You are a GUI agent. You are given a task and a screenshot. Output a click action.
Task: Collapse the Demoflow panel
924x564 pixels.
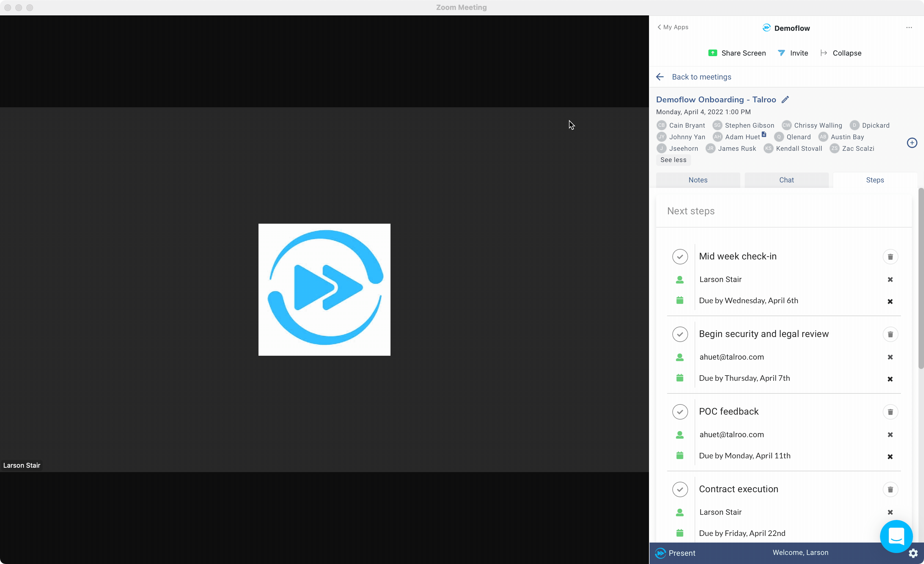point(841,53)
